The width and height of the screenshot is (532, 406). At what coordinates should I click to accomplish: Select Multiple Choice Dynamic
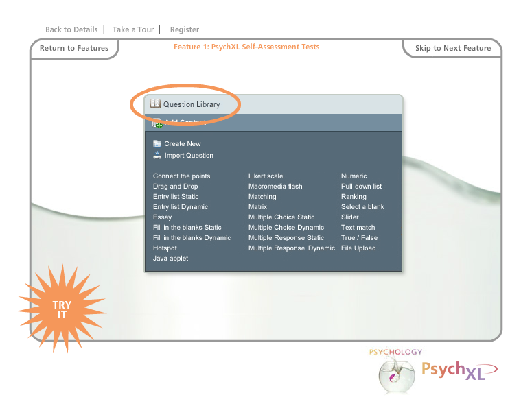[x=286, y=228]
